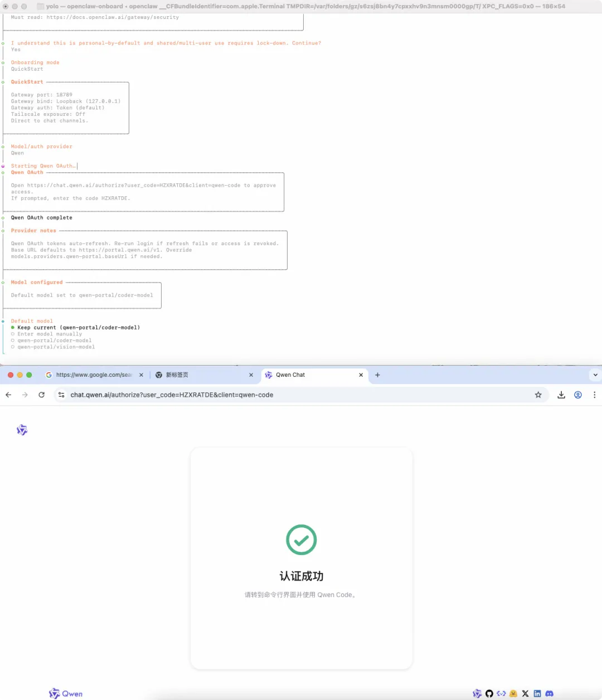Image resolution: width=602 pixels, height=700 pixels.
Task: Click the 'I understand this is personal-by-default' prompt line
Action: [166, 43]
